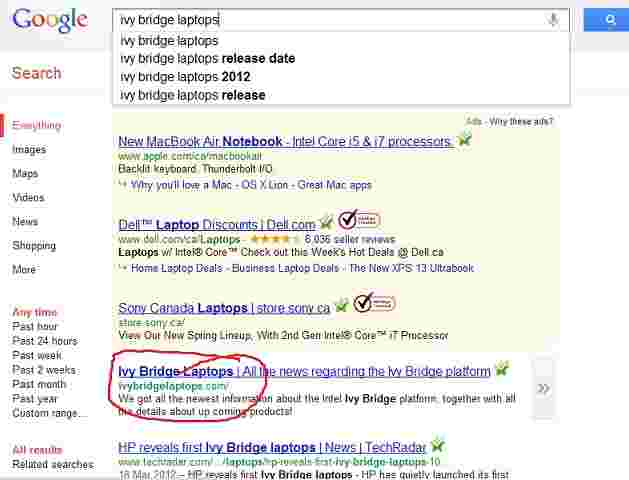Click the store.sony.ca URL text
Viewport: 629px width, 480px height.
tap(152, 322)
